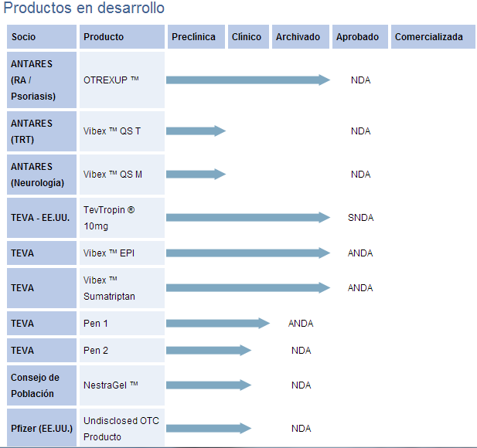Click 'ANDA' in the Vibex EPI row
Image resolution: width=477 pixels, height=448 pixels.
point(360,253)
